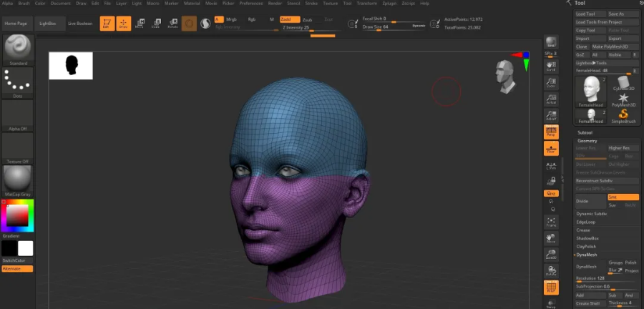Click the FemaleHead large tool thumbnail

pos(591,92)
